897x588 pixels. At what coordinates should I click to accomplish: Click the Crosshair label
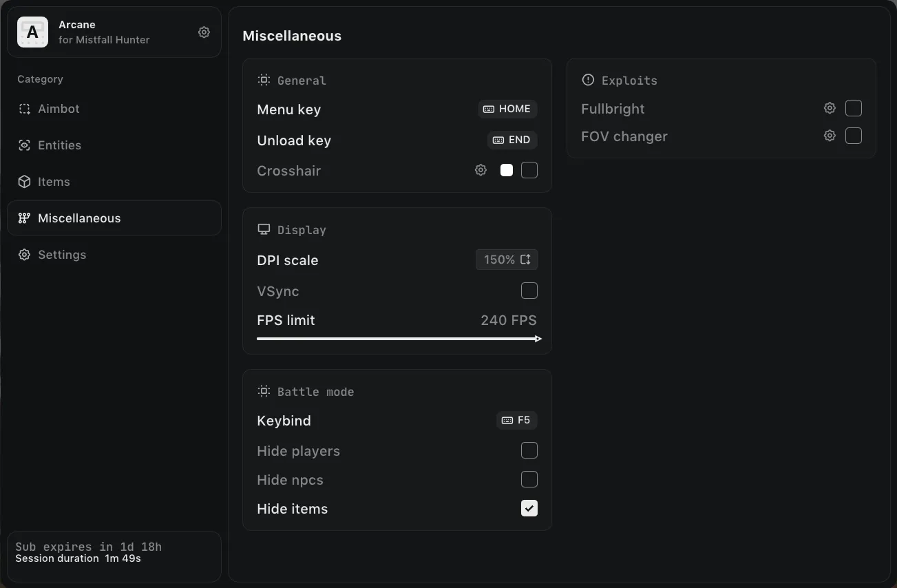[x=289, y=171]
